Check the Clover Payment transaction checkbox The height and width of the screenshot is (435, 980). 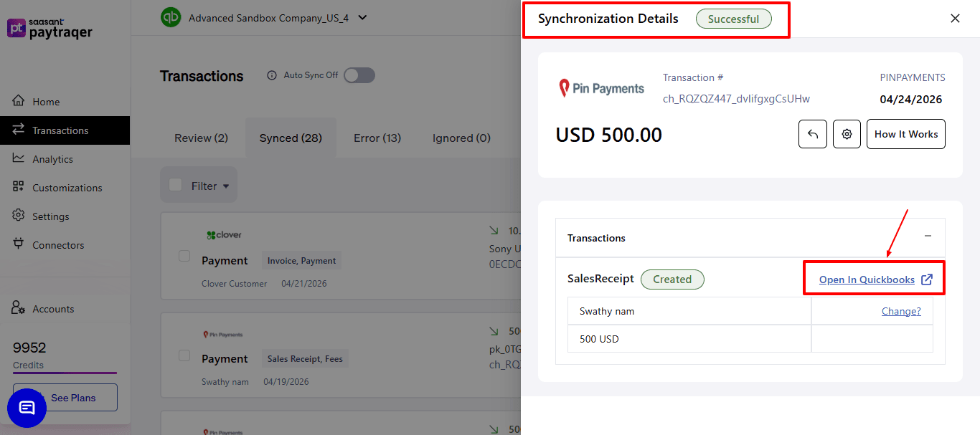184,256
